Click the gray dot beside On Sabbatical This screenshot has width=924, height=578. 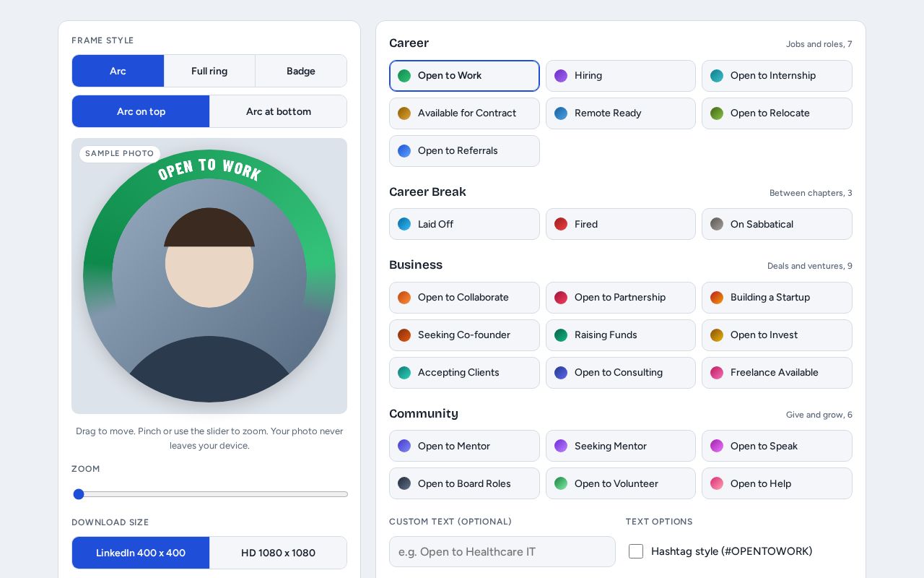tap(717, 224)
